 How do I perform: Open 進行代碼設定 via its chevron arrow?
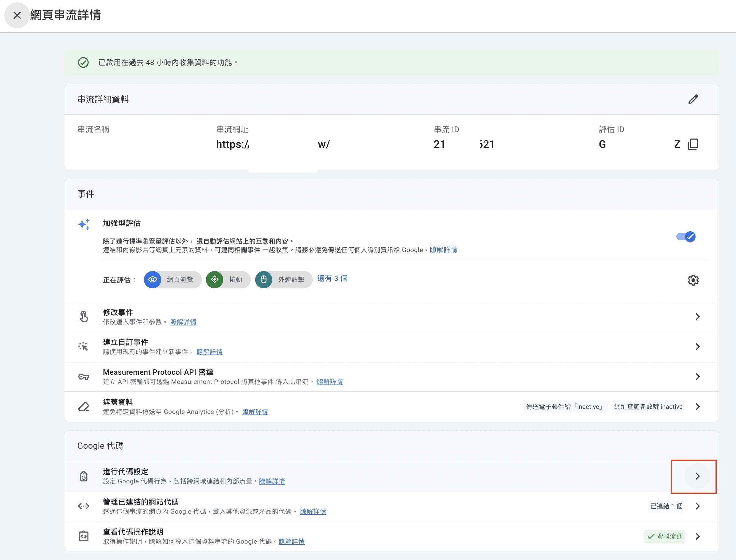click(697, 476)
